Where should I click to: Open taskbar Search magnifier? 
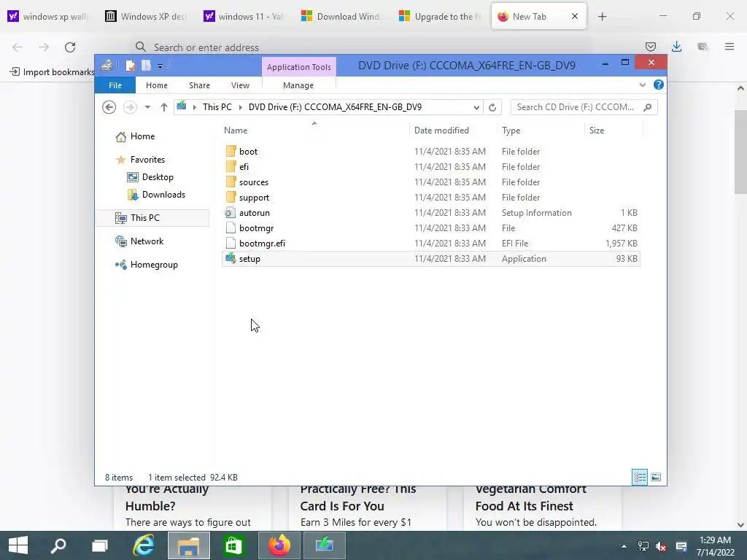[58, 545]
